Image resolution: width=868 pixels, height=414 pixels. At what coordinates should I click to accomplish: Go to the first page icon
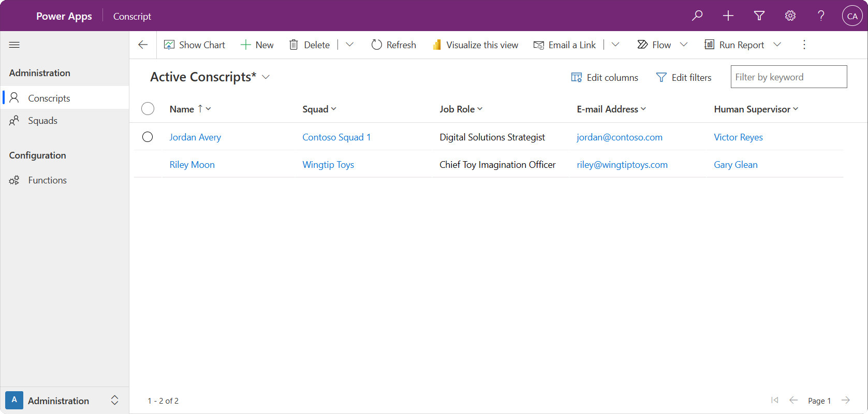pos(774,400)
